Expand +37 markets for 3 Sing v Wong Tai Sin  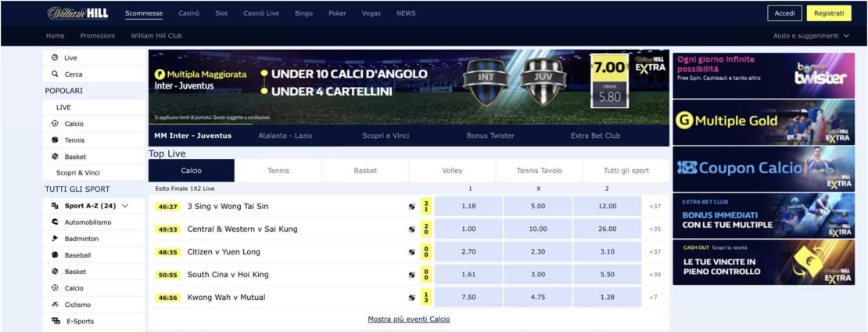click(655, 207)
